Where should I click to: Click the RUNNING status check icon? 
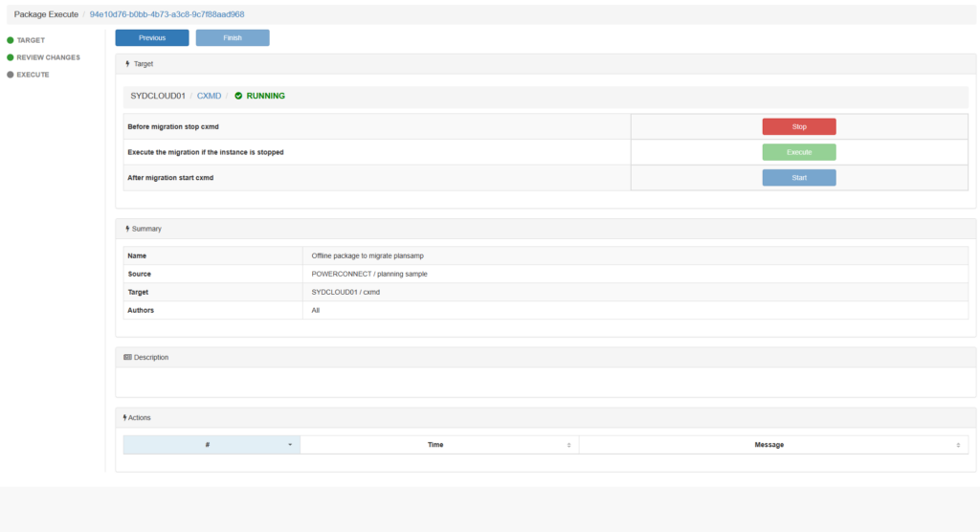(x=238, y=96)
